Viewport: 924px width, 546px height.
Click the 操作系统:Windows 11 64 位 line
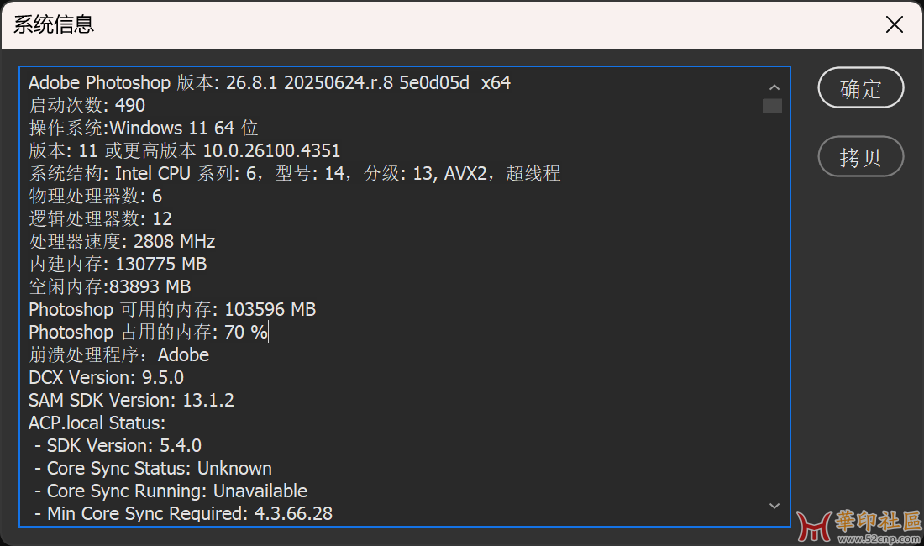(143, 128)
